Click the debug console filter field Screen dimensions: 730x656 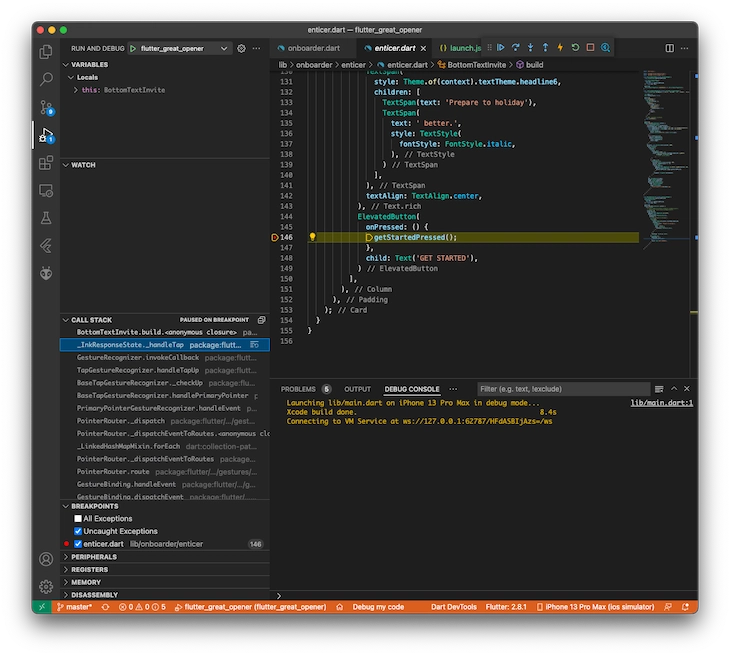(x=563, y=389)
